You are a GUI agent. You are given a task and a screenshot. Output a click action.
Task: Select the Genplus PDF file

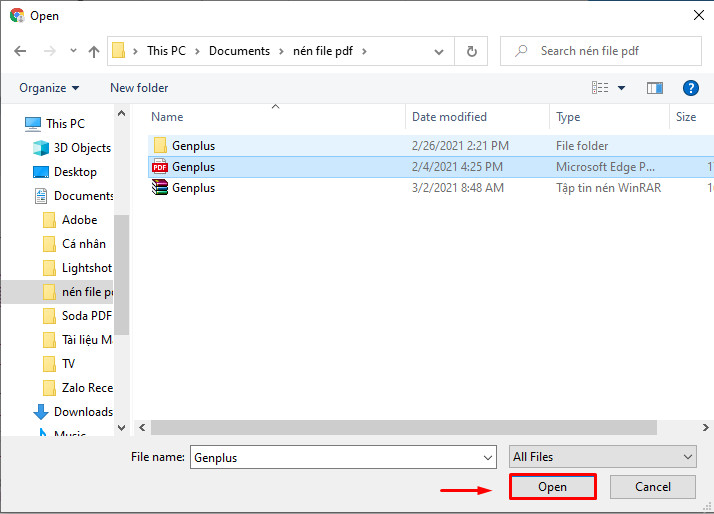tap(193, 167)
